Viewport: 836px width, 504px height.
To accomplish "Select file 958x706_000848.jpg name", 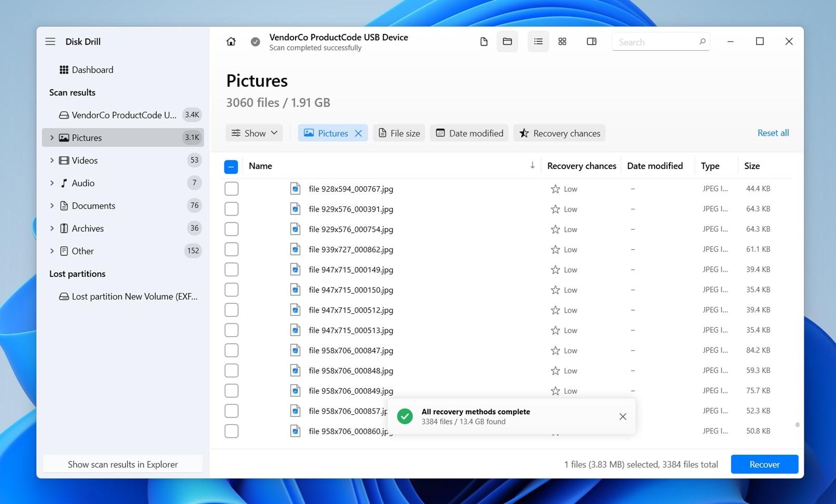I will click(x=351, y=371).
